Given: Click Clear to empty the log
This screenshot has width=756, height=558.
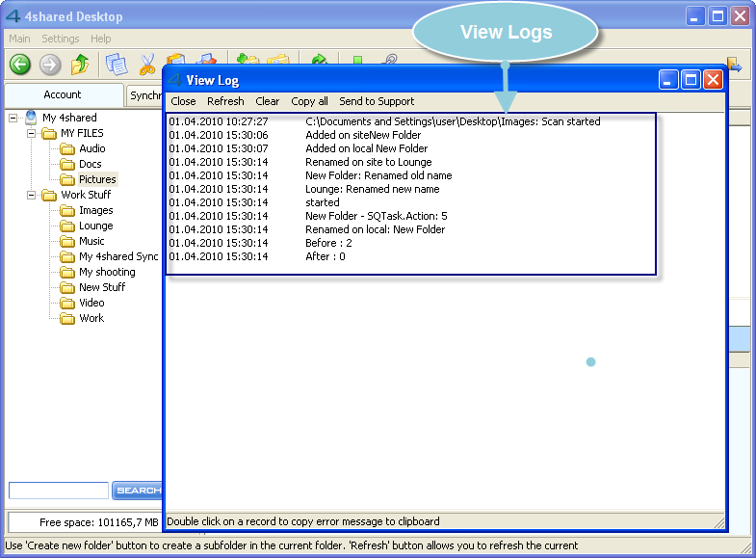Looking at the screenshot, I should (x=267, y=101).
